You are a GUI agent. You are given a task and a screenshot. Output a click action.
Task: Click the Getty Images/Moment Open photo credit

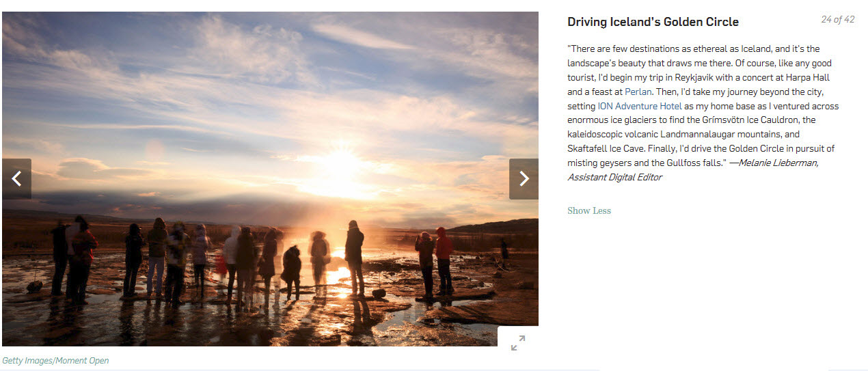click(x=55, y=360)
